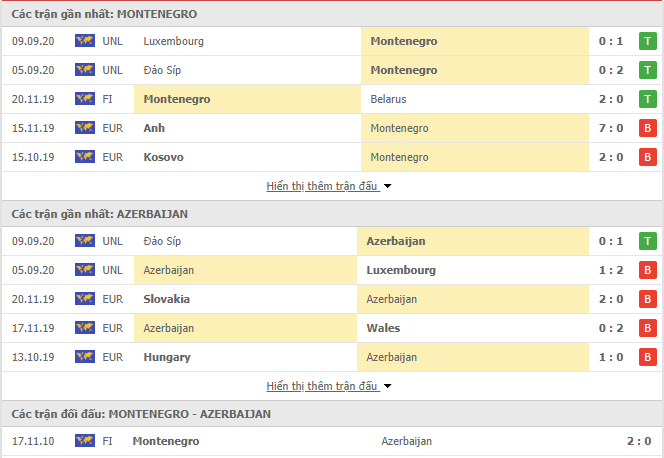Click the 1 : 2 score for Azerbaijan vs Luxembourg
This screenshot has height=458, width=664.
point(611,270)
